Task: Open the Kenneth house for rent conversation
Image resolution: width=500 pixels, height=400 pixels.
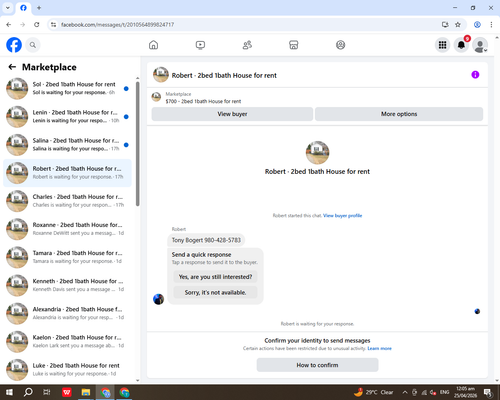Action: [67, 285]
